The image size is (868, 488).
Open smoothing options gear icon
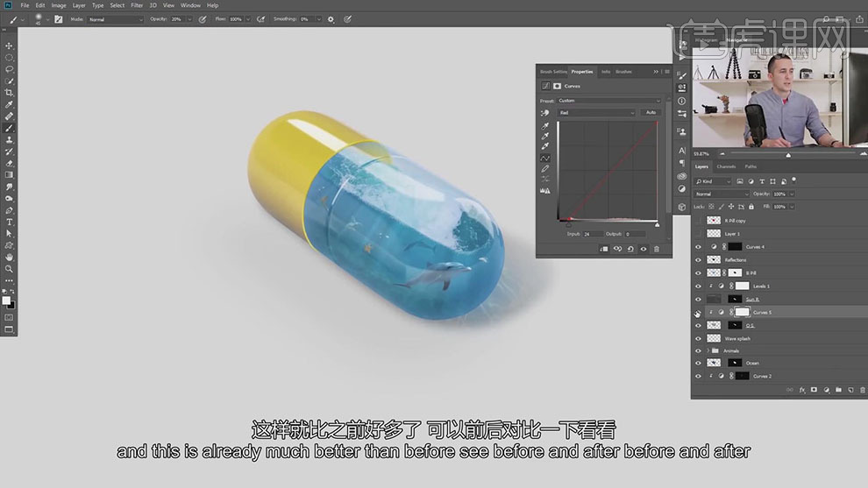tap(331, 19)
